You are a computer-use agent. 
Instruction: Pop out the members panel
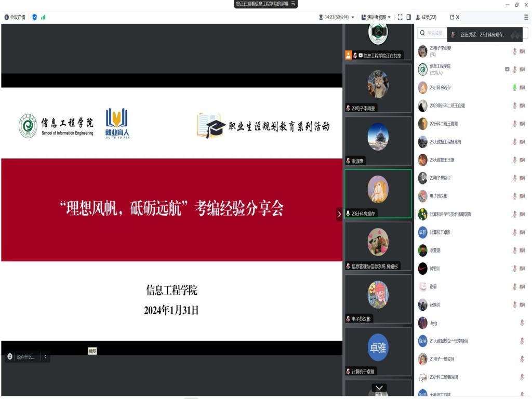tap(452, 17)
